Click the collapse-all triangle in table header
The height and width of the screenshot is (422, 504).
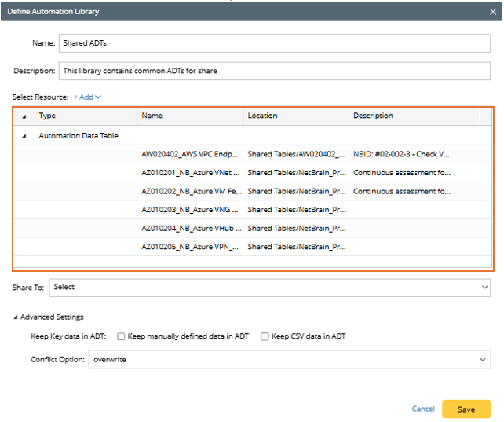pos(23,116)
